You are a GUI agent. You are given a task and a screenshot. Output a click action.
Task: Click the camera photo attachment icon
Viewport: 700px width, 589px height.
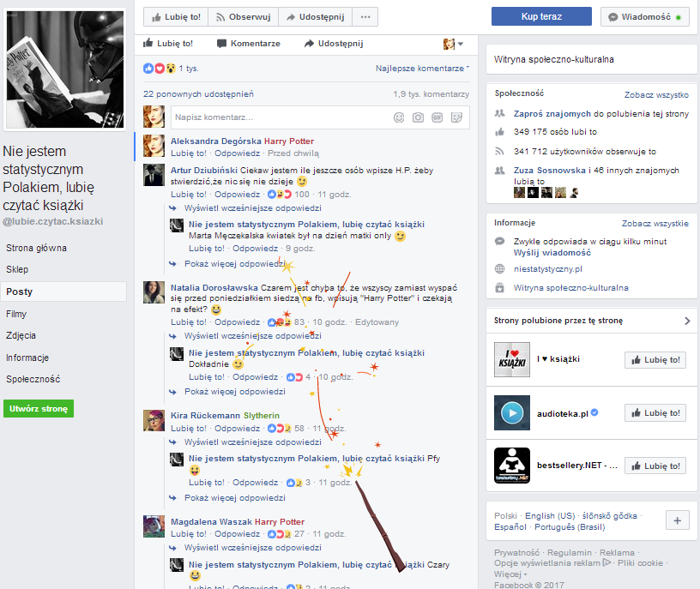pos(418,117)
